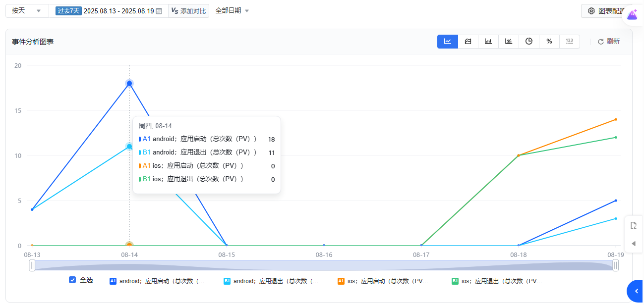
Task: Select the combined bar-line chart icon
Action: click(509, 42)
